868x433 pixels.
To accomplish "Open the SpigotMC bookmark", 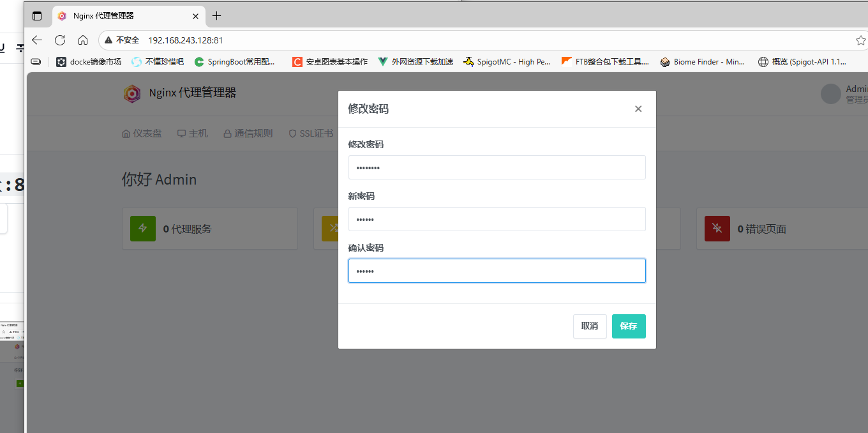I will pos(507,62).
